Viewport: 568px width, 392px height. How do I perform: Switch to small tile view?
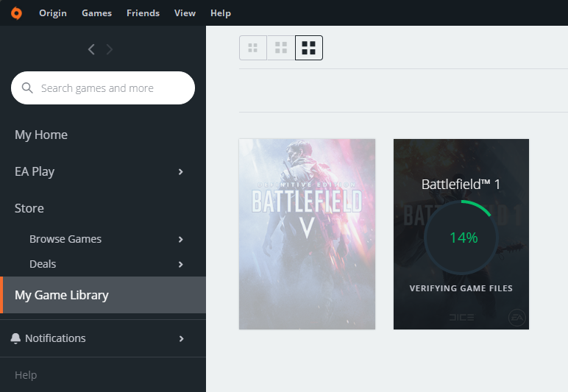point(253,48)
